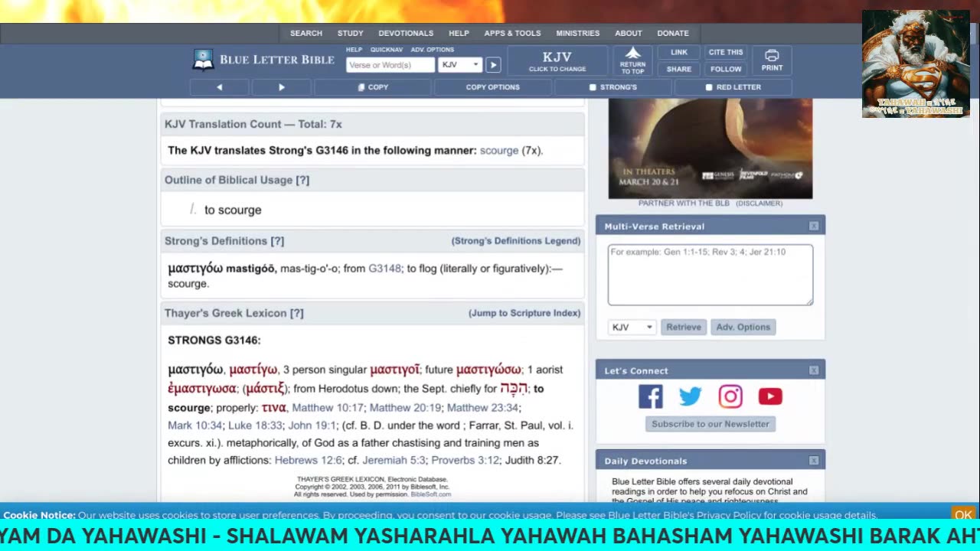Open the Twitter icon under Let's Connect
This screenshot has height=551, width=980.
coord(691,396)
